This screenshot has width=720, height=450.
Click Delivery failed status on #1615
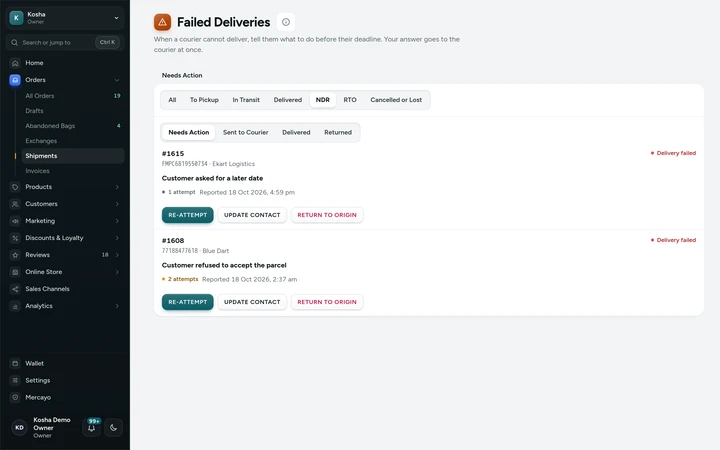click(x=673, y=153)
